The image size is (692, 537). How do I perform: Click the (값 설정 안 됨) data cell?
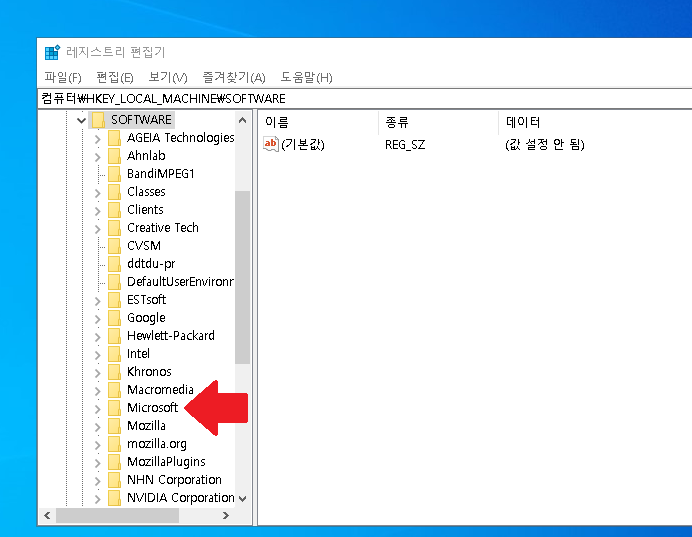coord(545,145)
